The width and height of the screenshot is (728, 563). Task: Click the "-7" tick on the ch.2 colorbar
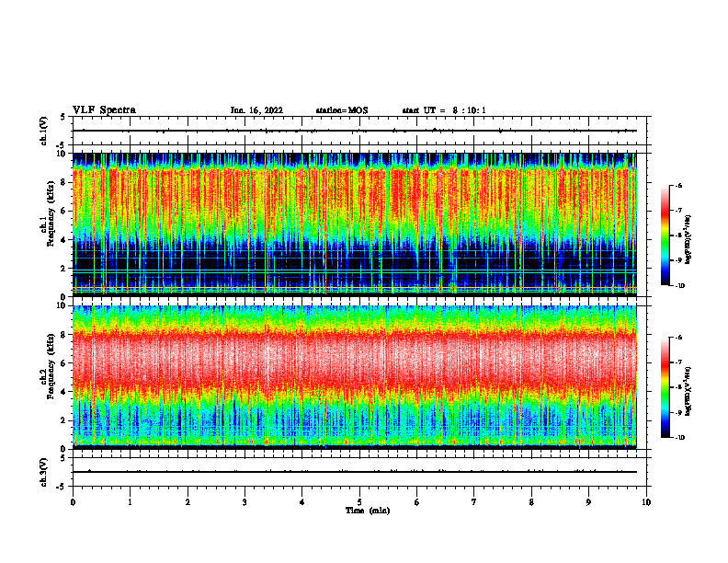[679, 362]
